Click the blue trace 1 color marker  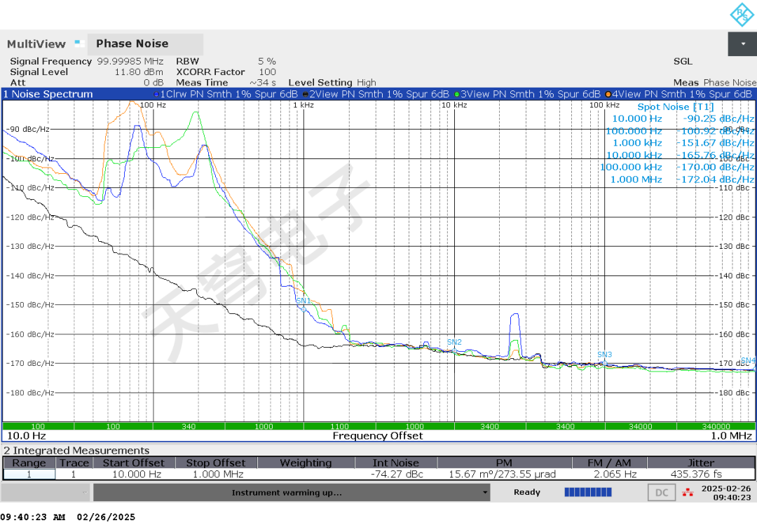[x=156, y=95]
